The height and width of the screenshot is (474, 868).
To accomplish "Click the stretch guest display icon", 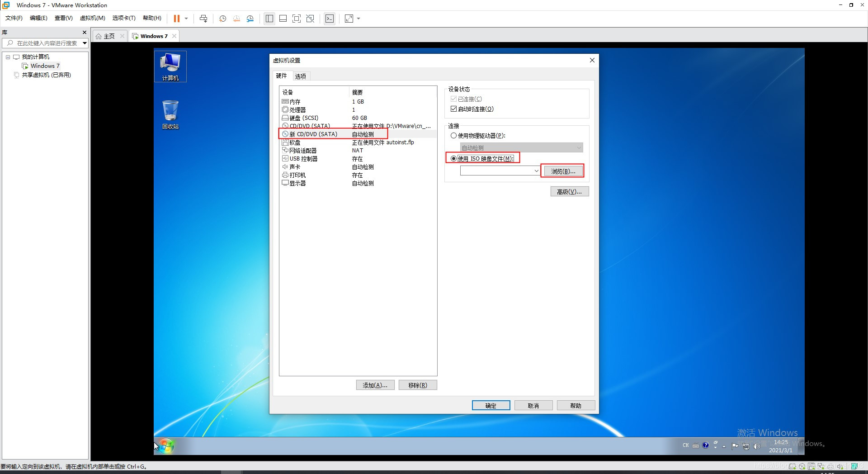I will (x=349, y=19).
